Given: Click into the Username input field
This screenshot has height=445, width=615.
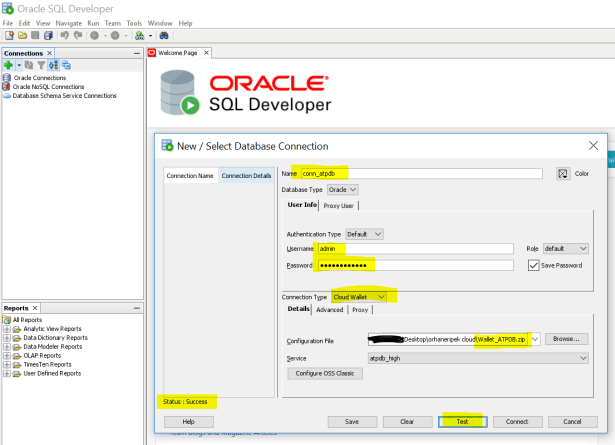Looking at the screenshot, I should coord(418,248).
